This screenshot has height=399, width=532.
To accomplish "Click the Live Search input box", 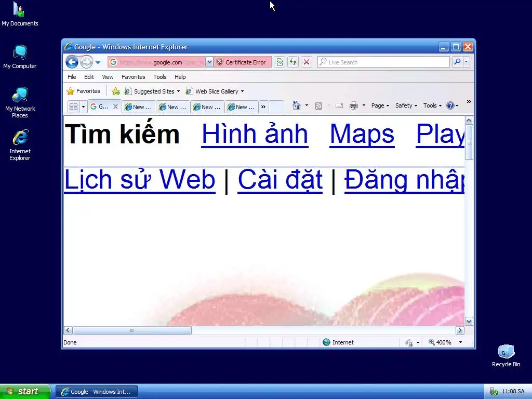I will [383, 62].
